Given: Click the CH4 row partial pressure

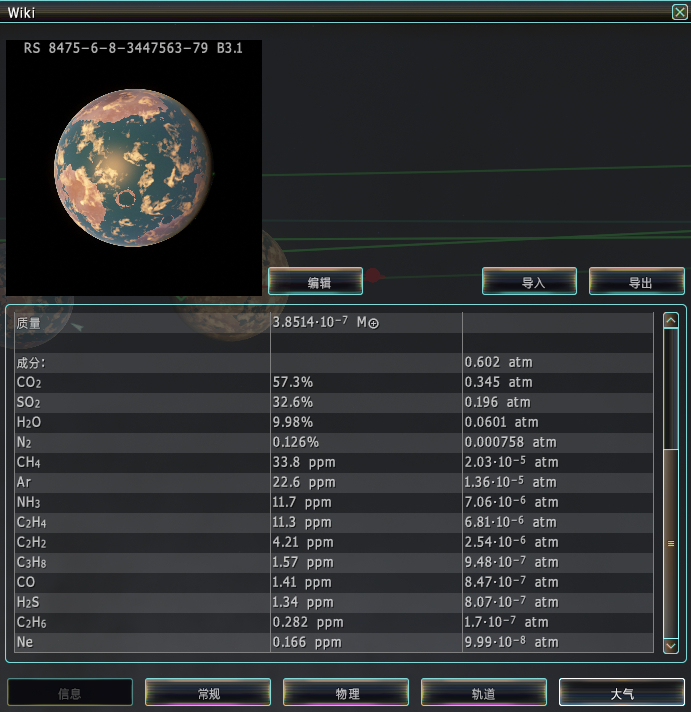Looking at the screenshot, I should (x=511, y=462).
